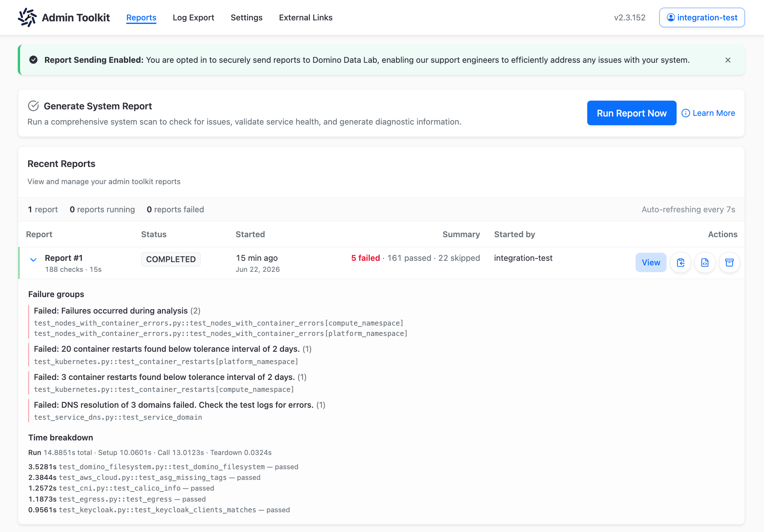This screenshot has width=764, height=532.
Task: Click the '161 passed' summary text
Action: [409, 258]
